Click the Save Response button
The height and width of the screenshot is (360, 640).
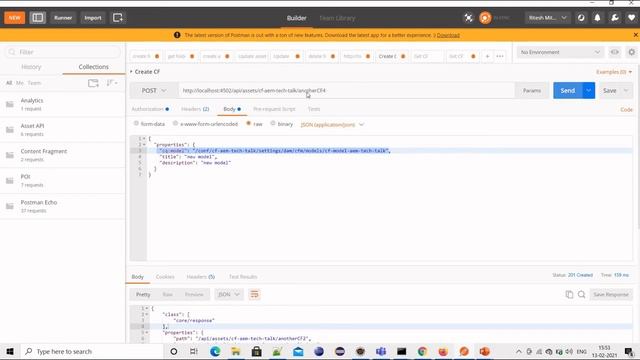coord(611,294)
